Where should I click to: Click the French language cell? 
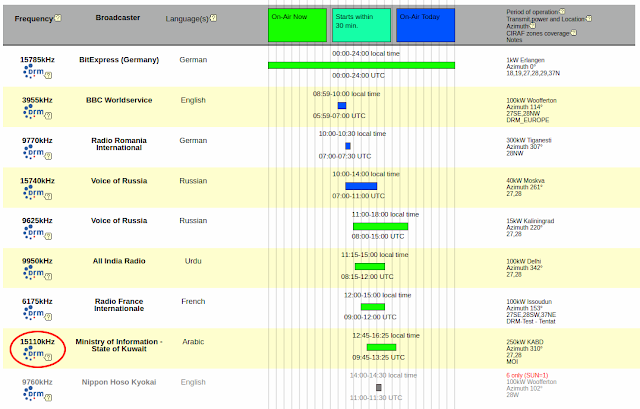pos(193,301)
